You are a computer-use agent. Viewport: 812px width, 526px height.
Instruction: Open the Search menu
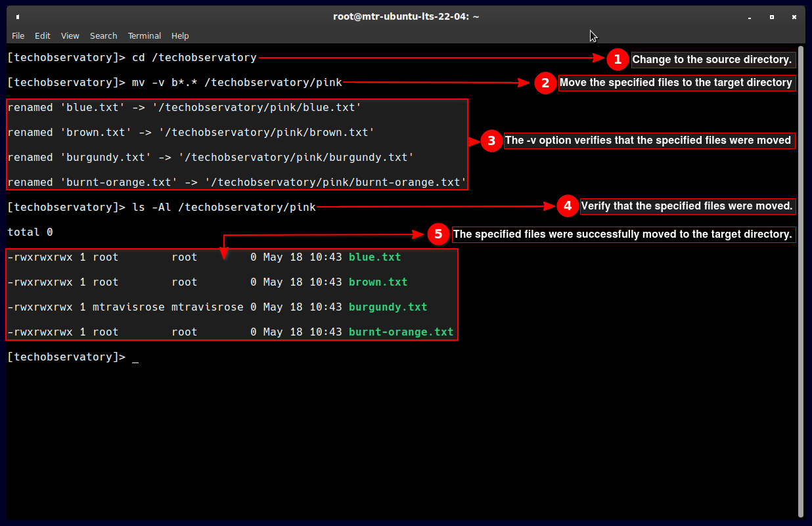point(103,36)
